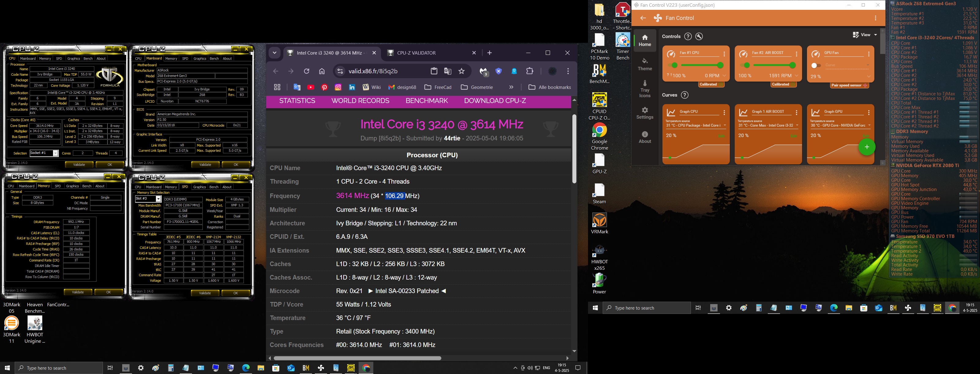Open Fan Control top-right three-dot menu

click(x=875, y=18)
